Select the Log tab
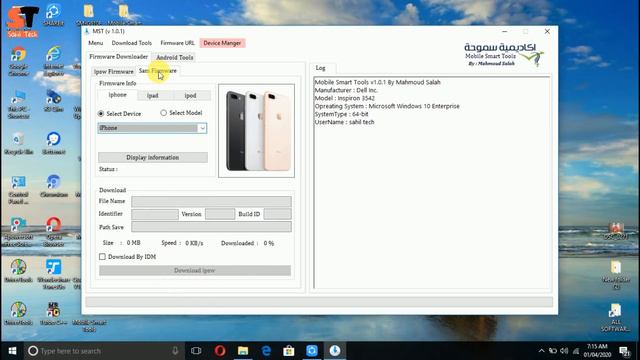640x360 pixels. click(321, 68)
